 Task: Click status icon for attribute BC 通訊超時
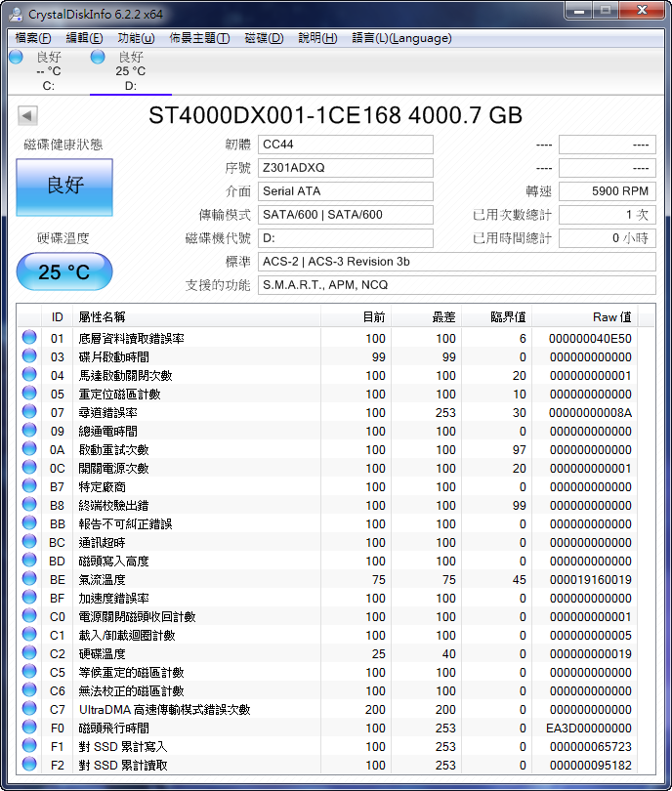click(x=29, y=541)
